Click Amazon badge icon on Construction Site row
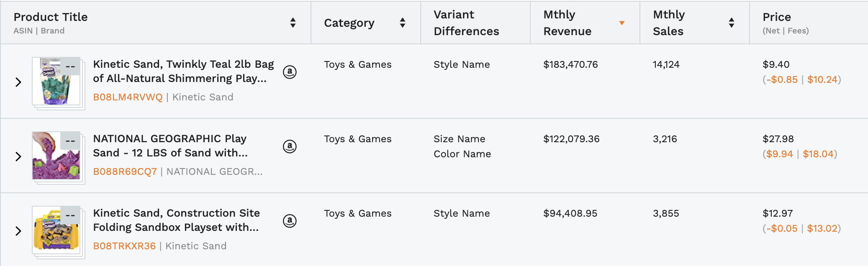 [290, 221]
